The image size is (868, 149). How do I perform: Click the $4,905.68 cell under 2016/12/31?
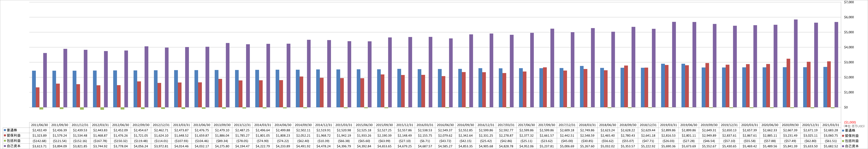tap(486, 146)
